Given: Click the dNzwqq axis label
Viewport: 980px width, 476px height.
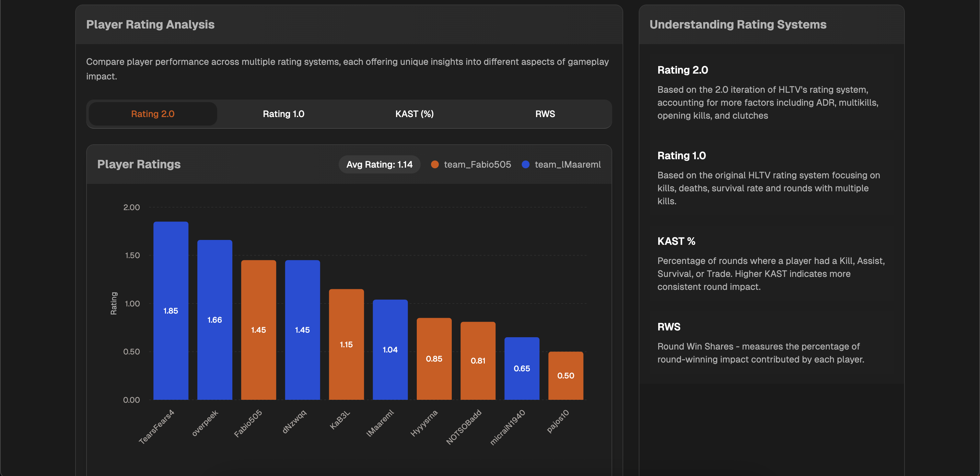Looking at the screenshot, I should [x=294, y=422].
